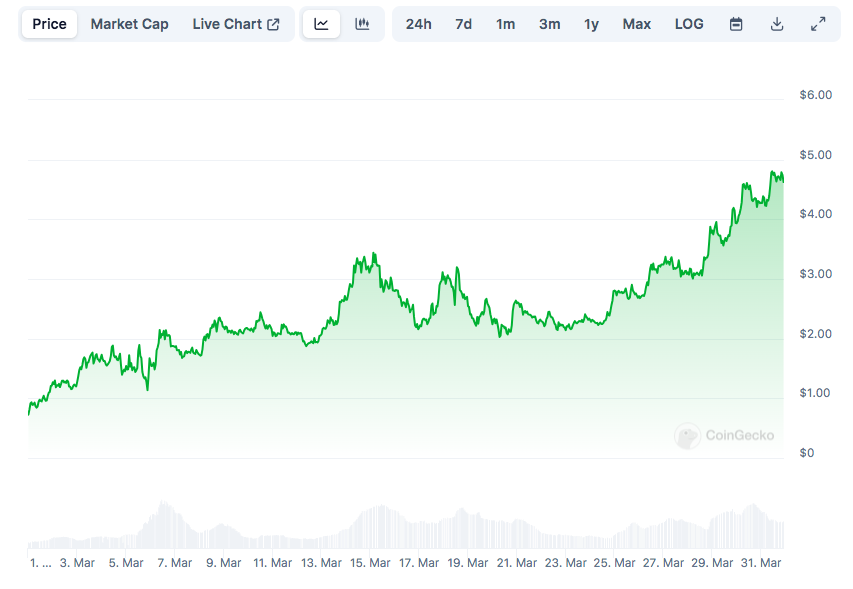This screenshot has width=853, height=589.
Task: Click the 3. Mar date label
Action: click(x=77, y=563)
